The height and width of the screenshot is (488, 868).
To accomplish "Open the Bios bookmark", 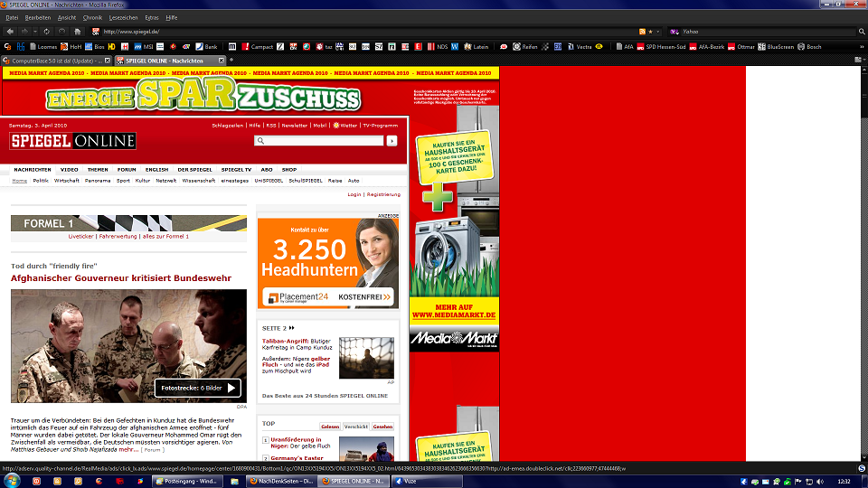I will (x=95, y=47).
